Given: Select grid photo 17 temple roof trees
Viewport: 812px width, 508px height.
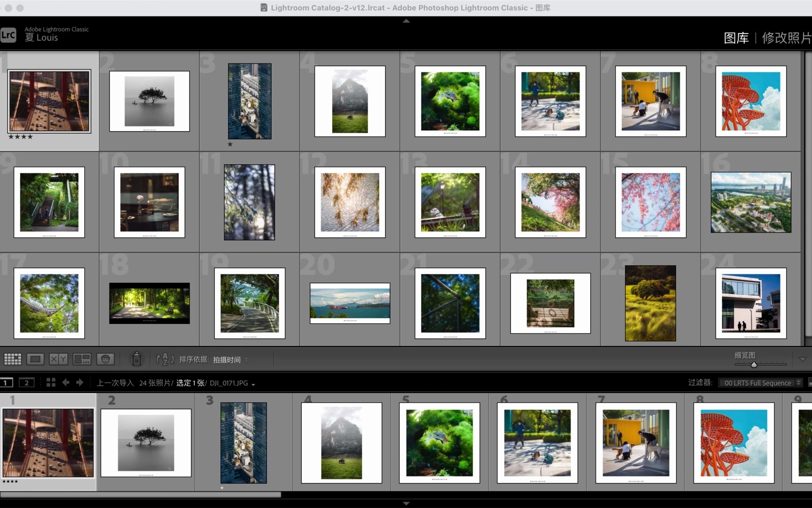Looking at the screenshot, I should [x=49, y=303].
